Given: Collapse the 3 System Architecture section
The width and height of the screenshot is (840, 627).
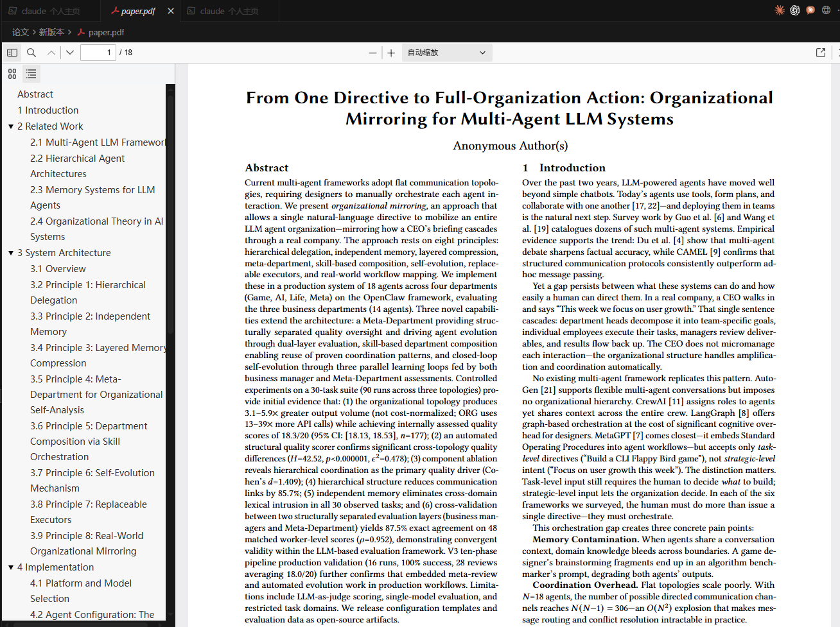Looking at the screenshot, I should pos(11,253).
